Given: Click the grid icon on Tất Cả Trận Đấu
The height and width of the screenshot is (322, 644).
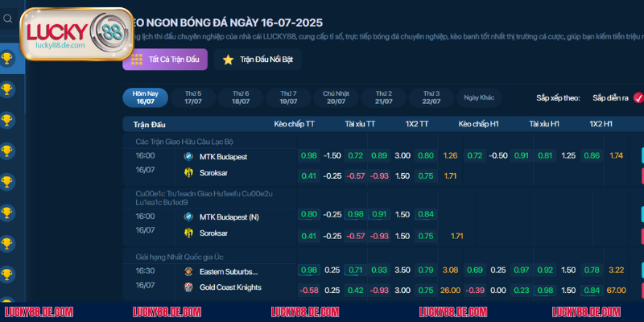Looking at the screenshot, I should pos(136,60).
